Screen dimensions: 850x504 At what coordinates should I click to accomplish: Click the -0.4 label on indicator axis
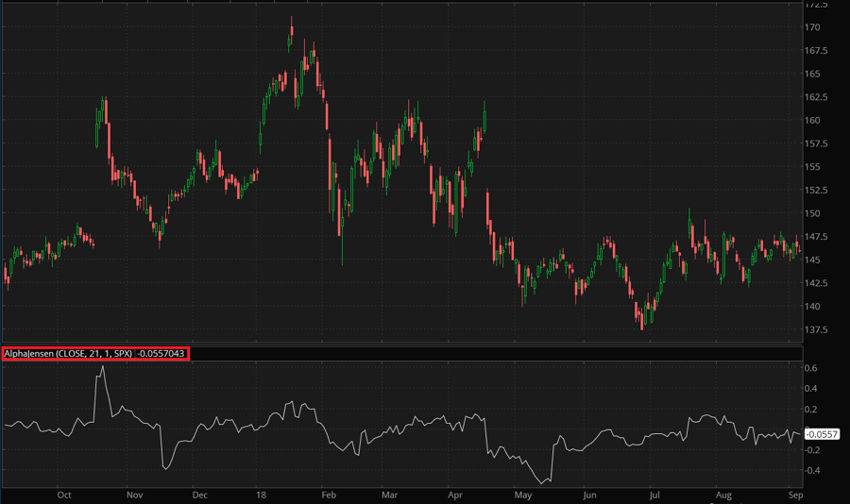coord(811,470)
